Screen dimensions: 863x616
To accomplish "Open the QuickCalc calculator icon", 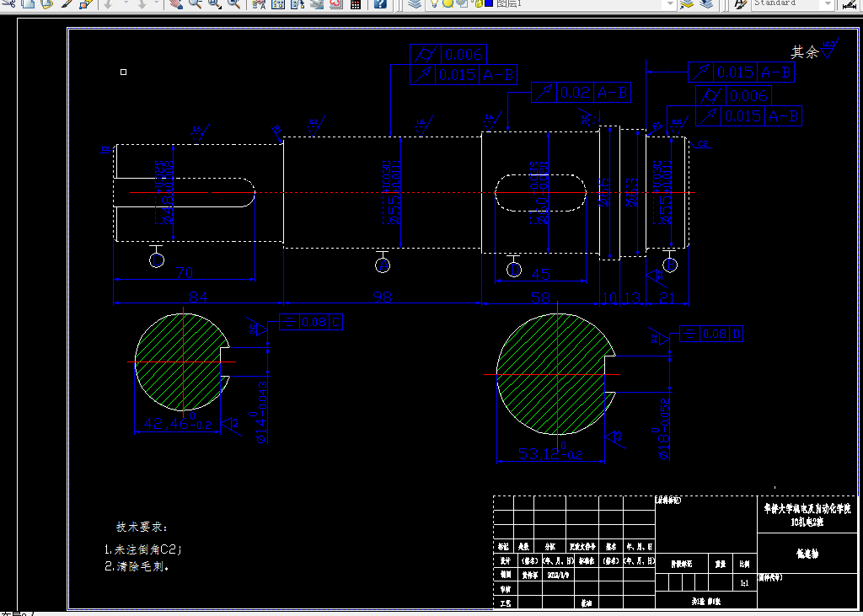I will pyautogui.click(x=356, y=4).
